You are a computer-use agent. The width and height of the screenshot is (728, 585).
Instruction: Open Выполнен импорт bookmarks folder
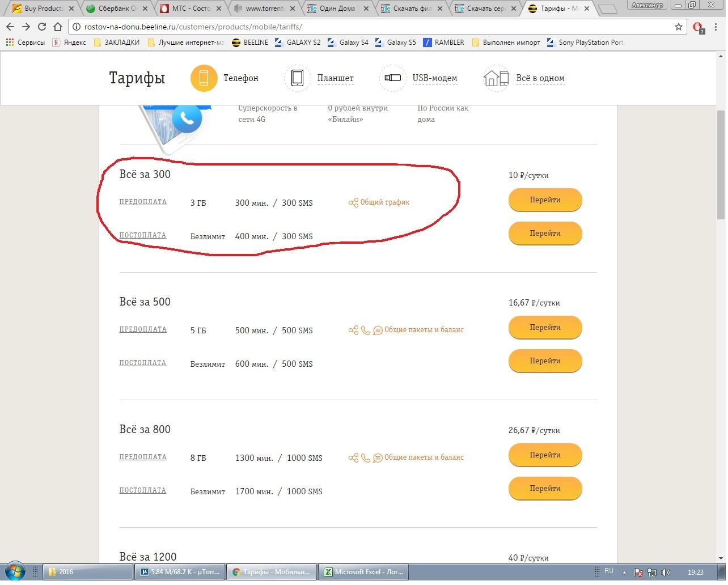point(506,43)
